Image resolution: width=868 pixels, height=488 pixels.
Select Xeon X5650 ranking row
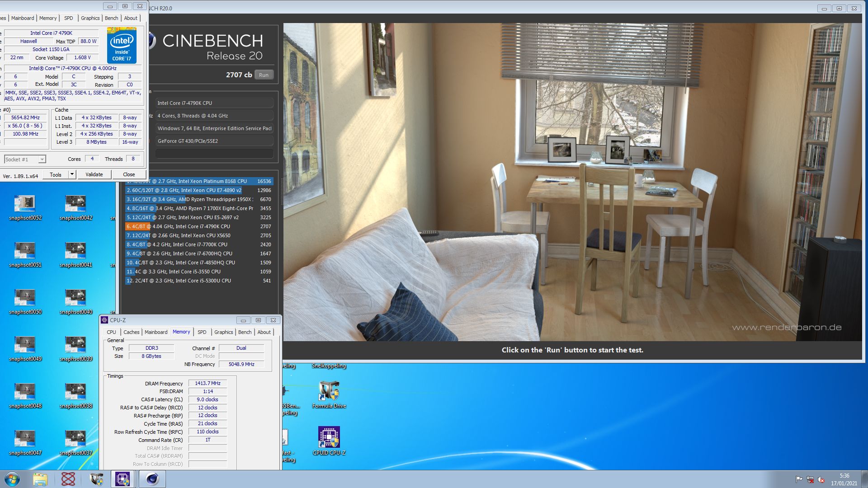point(199,235)
